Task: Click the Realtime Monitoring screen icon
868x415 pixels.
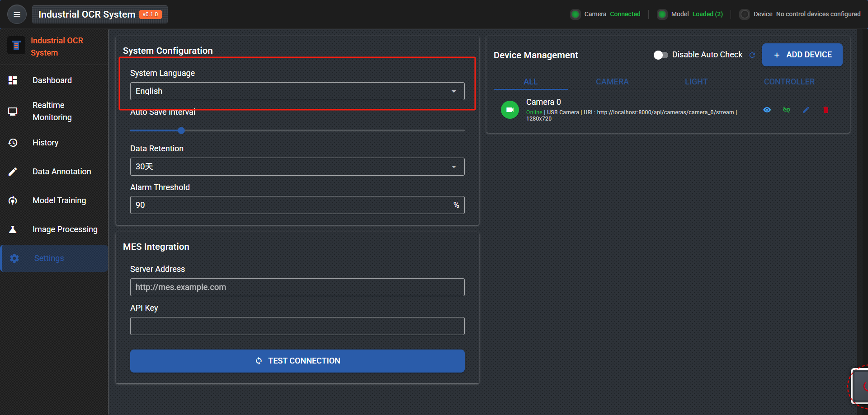Action: 13,111
